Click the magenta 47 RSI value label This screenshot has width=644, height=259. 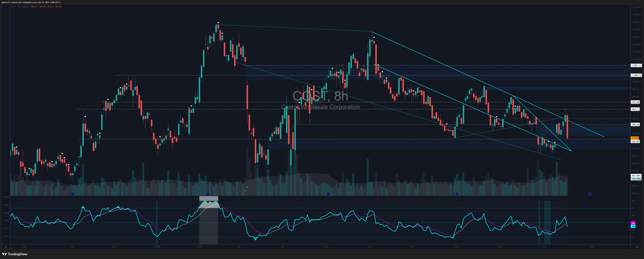tap(633, 224)
